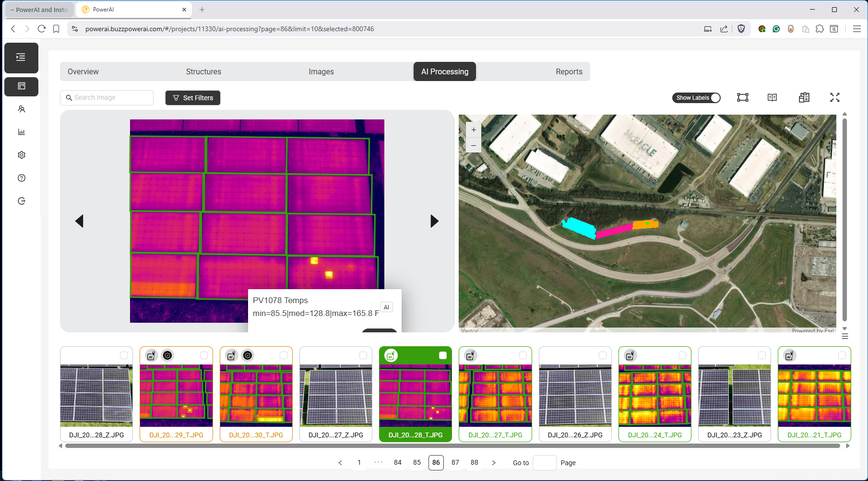Click the logout icon in sidebar
This screenshot has width=868, height=481.
22,201
